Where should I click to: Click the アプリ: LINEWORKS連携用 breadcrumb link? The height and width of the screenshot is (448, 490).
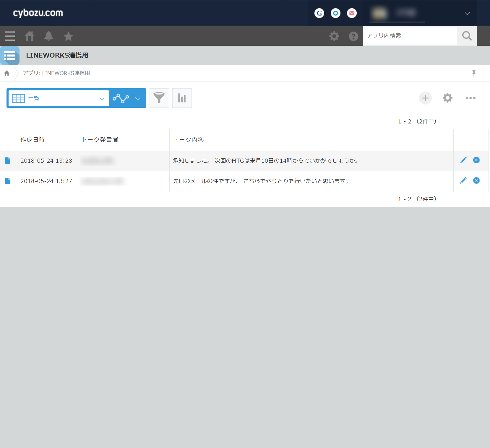pyautogui.click(x=56, y=73)
